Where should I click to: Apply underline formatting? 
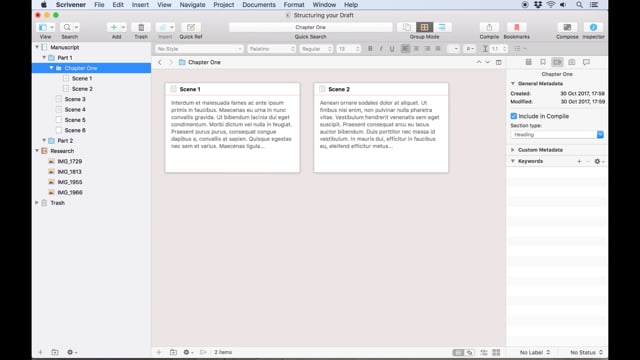pos(392,49)
